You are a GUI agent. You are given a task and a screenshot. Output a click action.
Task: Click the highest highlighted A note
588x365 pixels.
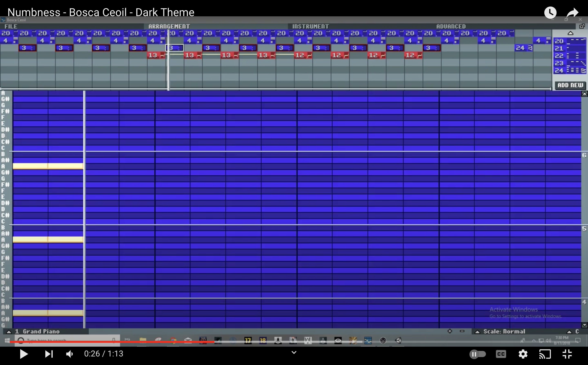(x=48, y=166)
